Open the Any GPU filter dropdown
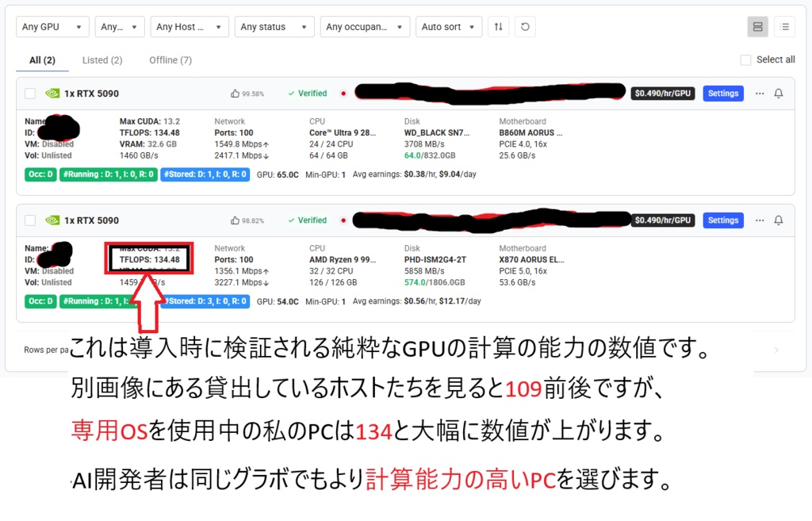This screenshot has width=812, height=521. pyautogui.click(x=52, y=27)
